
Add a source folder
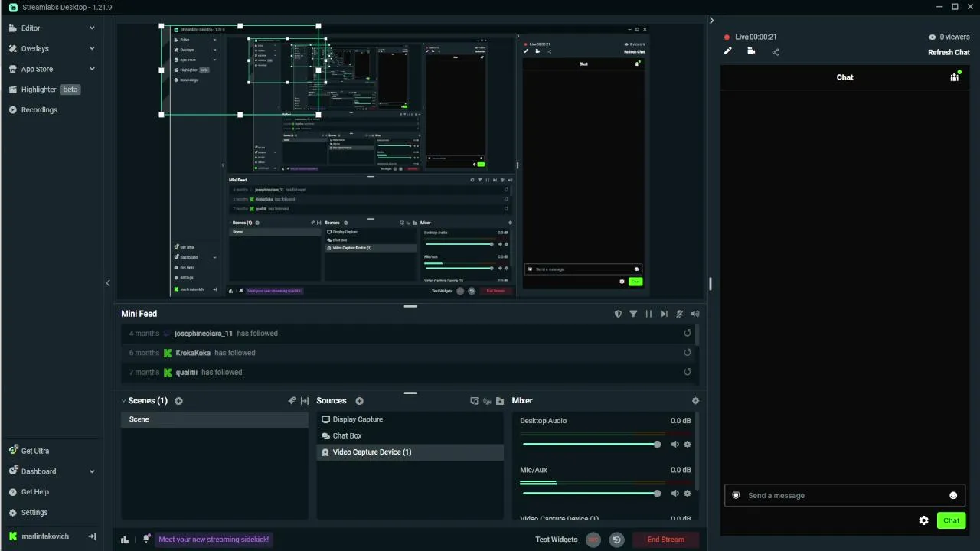(500, 401)
